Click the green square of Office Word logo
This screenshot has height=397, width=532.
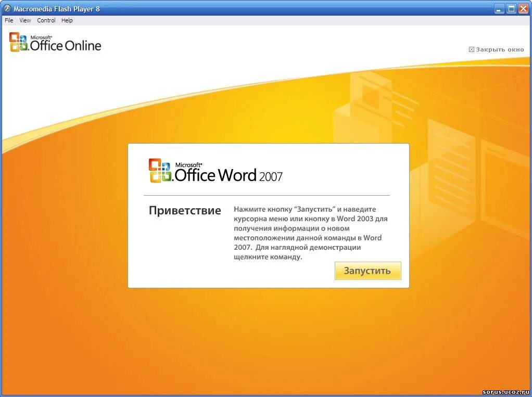point(167,176)
